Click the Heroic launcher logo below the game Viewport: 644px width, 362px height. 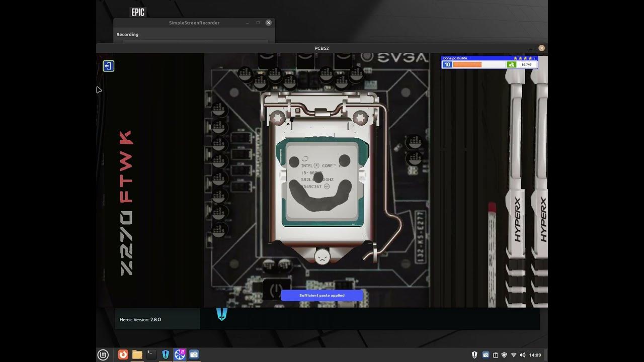(x=222, y=314)
